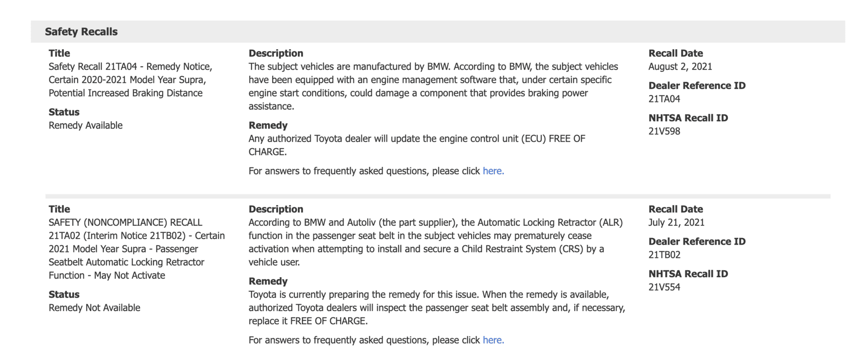The height and width of the screenshot is (364, 868).
Task: Click the first recall's Remedy heading
Action: 268,125
